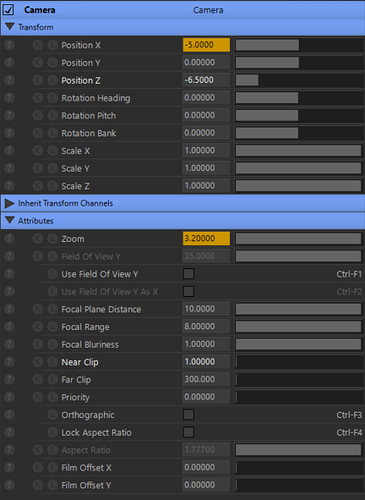Image resolution: width=365 pixels, height=500 pixels.
Task: Collapse the Transform section
Action: [x=10, y=27]
